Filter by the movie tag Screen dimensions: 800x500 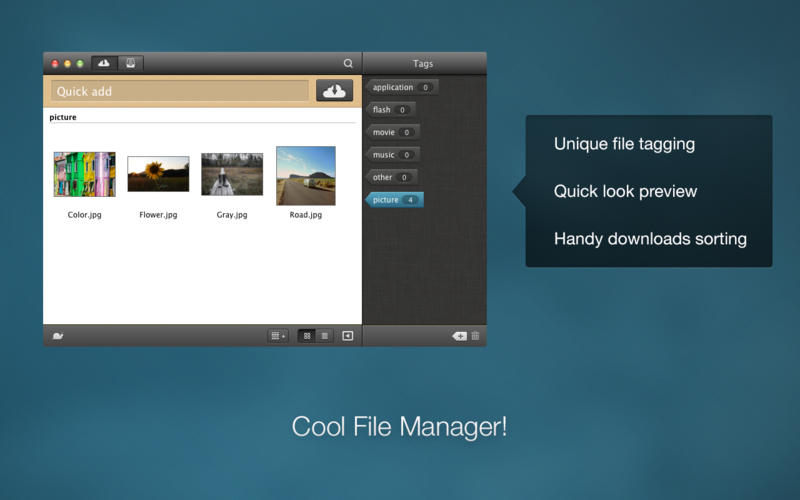coord(392,132)
